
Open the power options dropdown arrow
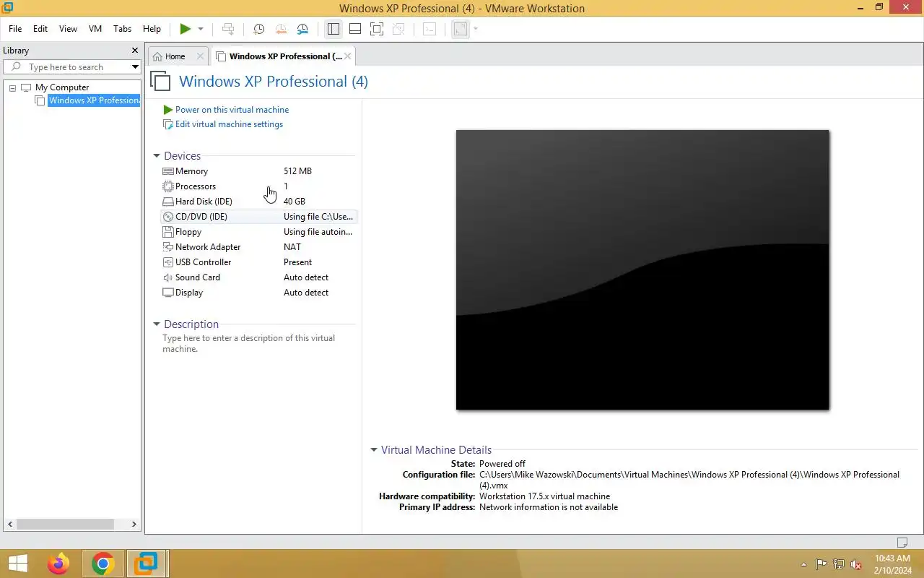tap(201, 29)
